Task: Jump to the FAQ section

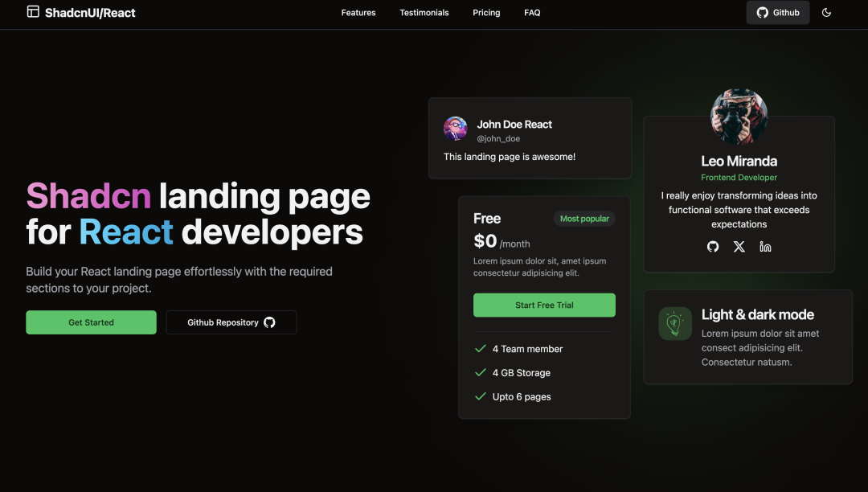Action: point(532,13)
